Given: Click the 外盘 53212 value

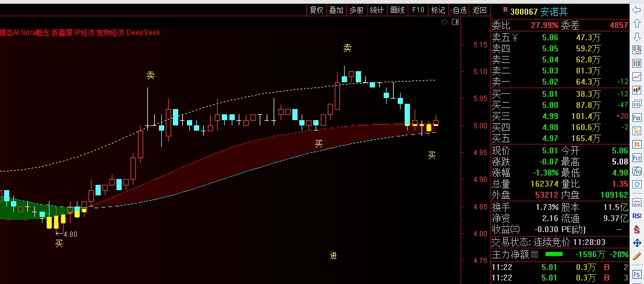Looking at the screenshot, I should tap(547, 195).
